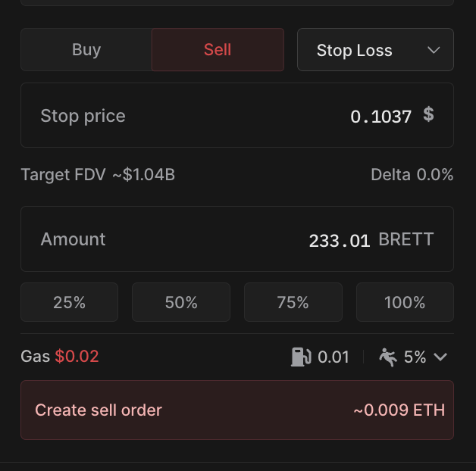The width and height of the screenshot is (476, 471).
Task: Click the Target FDV estimate text
Action: pyautogui.click(x=98, y=175)
